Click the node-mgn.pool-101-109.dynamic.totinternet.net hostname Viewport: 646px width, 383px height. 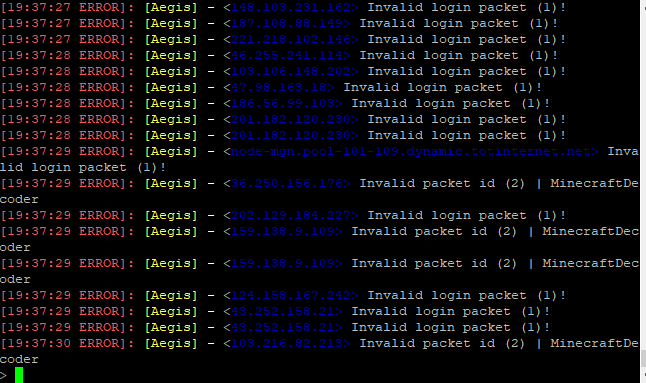point(410,152)
